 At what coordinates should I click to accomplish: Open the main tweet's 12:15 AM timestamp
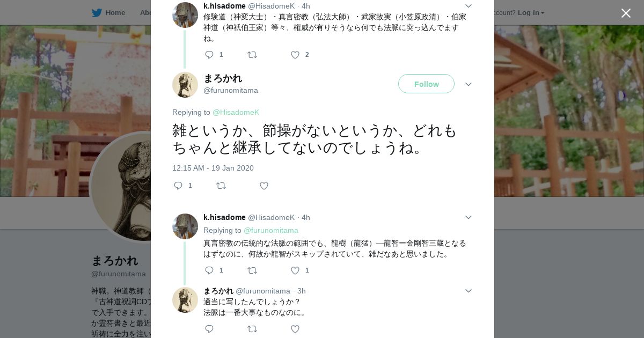[x=213, y=168]
